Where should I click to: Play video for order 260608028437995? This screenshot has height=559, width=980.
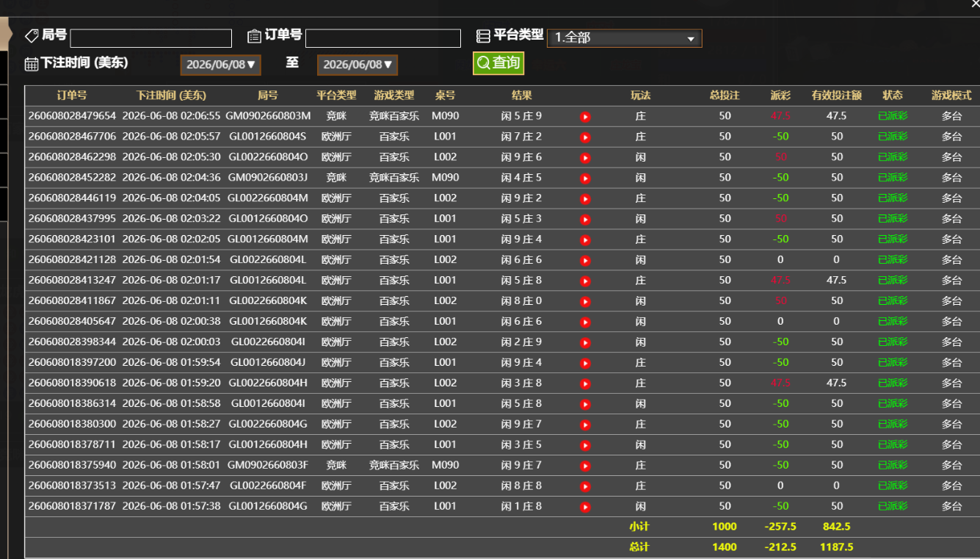[585, 219]
